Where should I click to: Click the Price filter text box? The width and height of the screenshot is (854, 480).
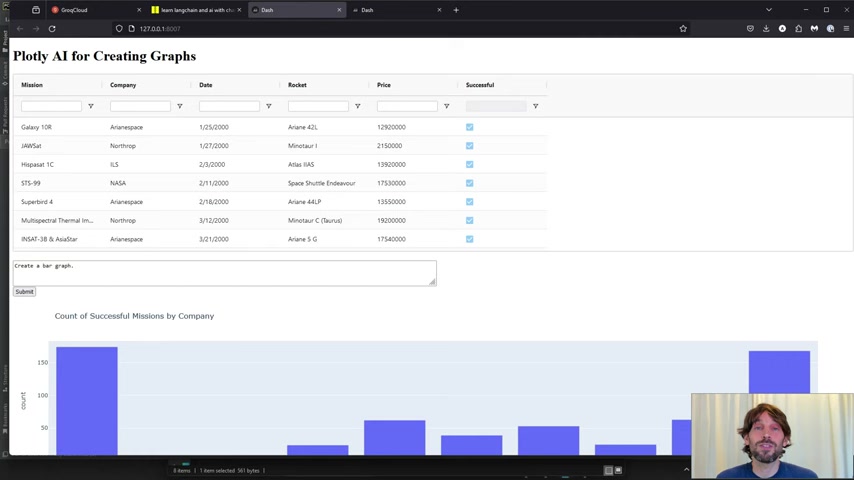407,106
